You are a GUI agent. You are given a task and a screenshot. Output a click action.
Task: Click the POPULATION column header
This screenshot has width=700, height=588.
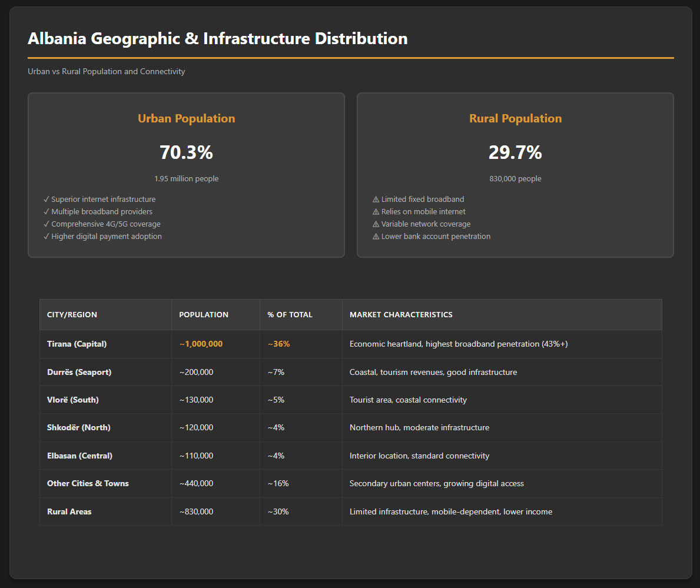(203, 315)
